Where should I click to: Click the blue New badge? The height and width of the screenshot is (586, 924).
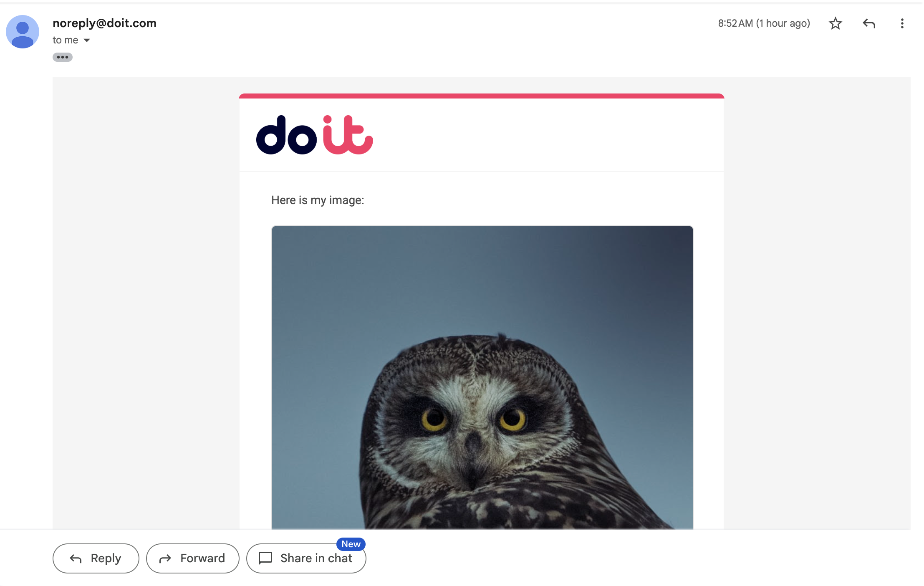click(351, 544)
